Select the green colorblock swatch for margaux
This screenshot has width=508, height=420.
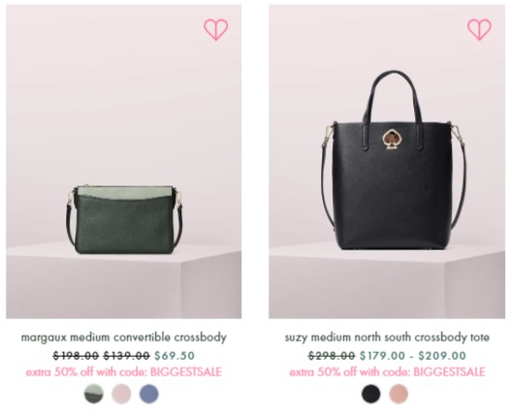[94, 394]
